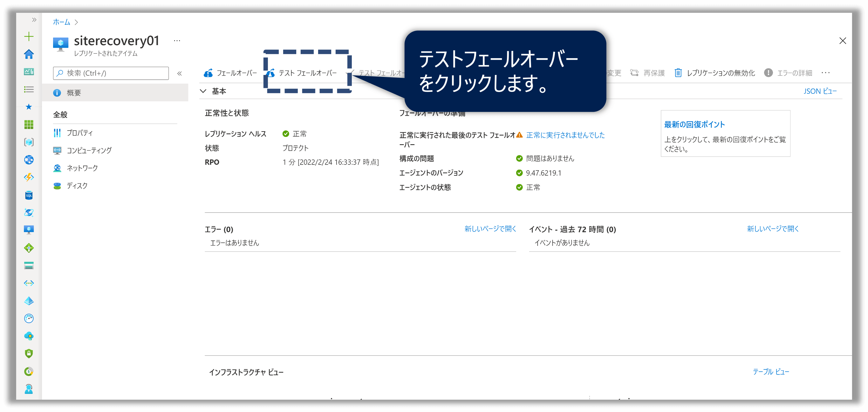Collapse the 基本 section chevron
Screen dimensions: 868x412
coord(203,91)
